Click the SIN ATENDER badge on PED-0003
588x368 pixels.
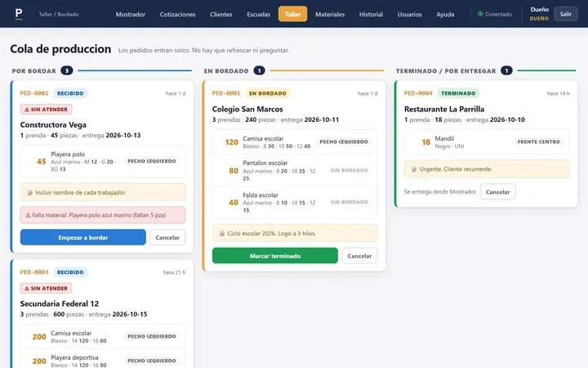click(x=46, y=289)
